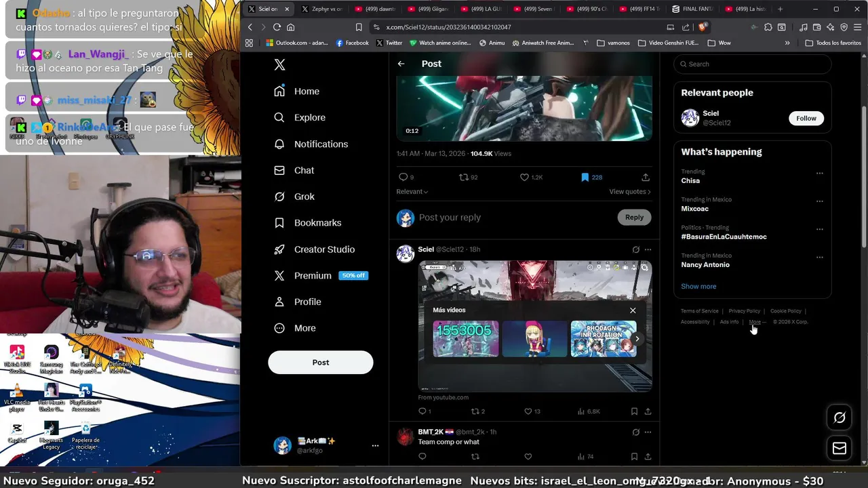Viewport: 868px width, 488px height.
Task: Bookmark Sciel's reply
Action: click(x=634, y=411)
